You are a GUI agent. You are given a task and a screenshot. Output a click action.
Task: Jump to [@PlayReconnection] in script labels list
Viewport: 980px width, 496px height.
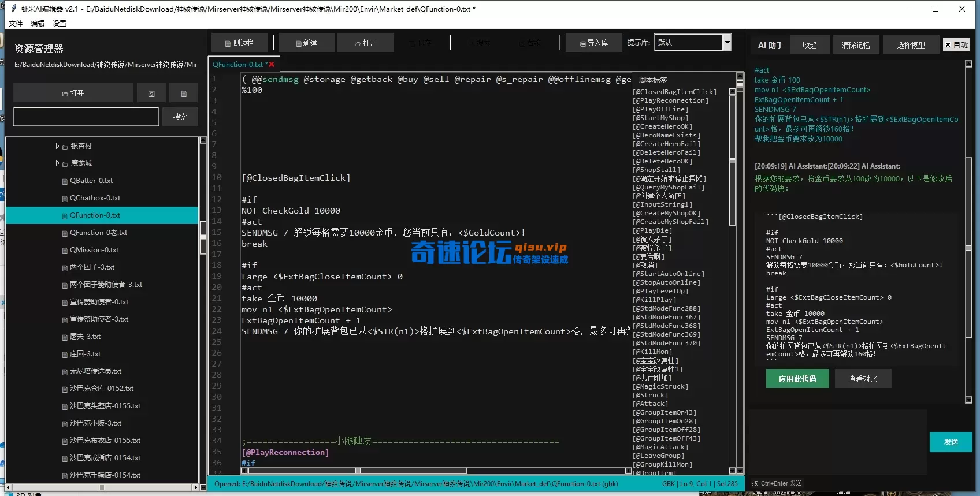tap(670, 100)
